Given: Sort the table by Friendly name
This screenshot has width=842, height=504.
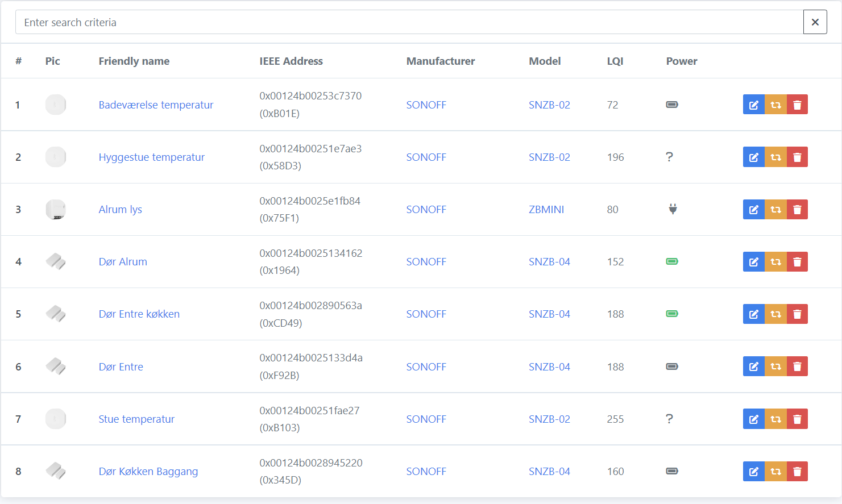Looking at the screenshot, I should click(x=134, y=61).
